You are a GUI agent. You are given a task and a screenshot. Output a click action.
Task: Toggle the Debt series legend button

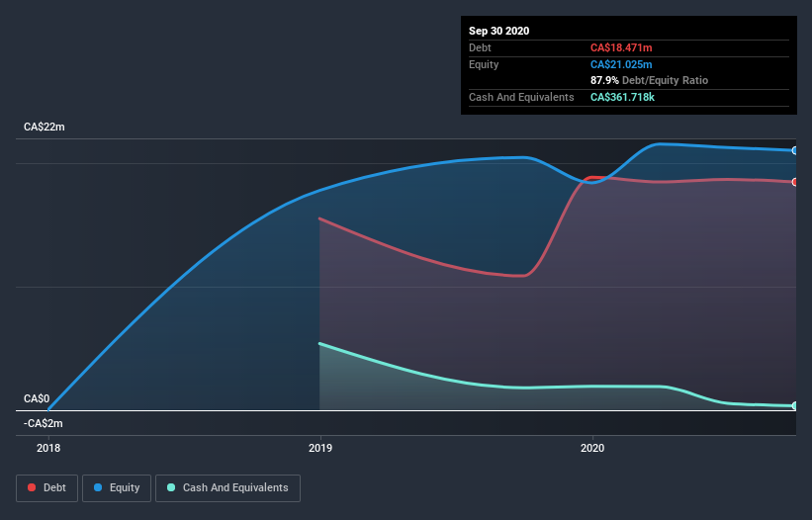click(47, 488)
